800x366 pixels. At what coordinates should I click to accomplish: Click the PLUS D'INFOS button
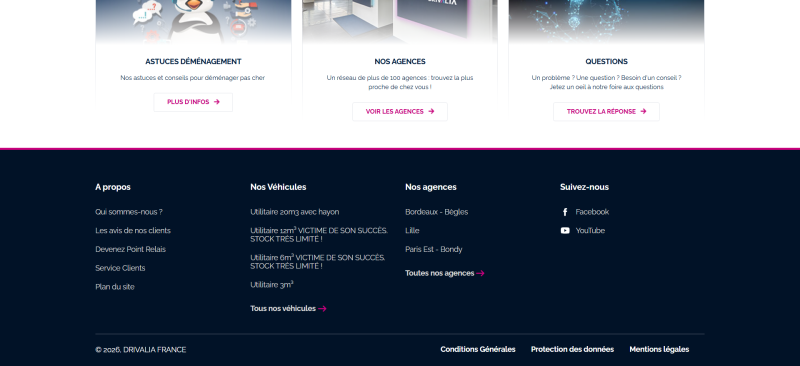(193, 102)
